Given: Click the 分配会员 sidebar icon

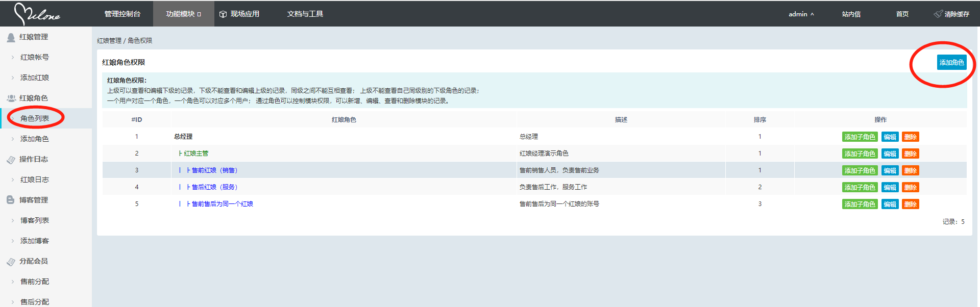Looking at the screenshot, I should pos(11,262).
